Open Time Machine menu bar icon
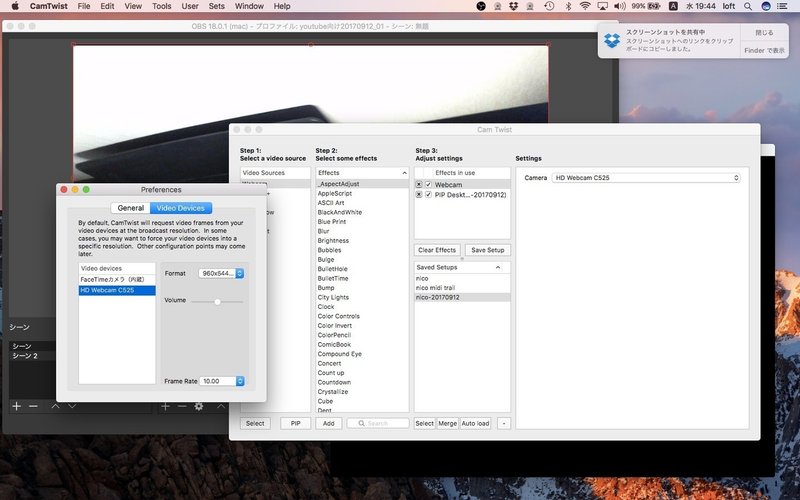This screenshot has width=800, height=500. (x=549, y=6)
